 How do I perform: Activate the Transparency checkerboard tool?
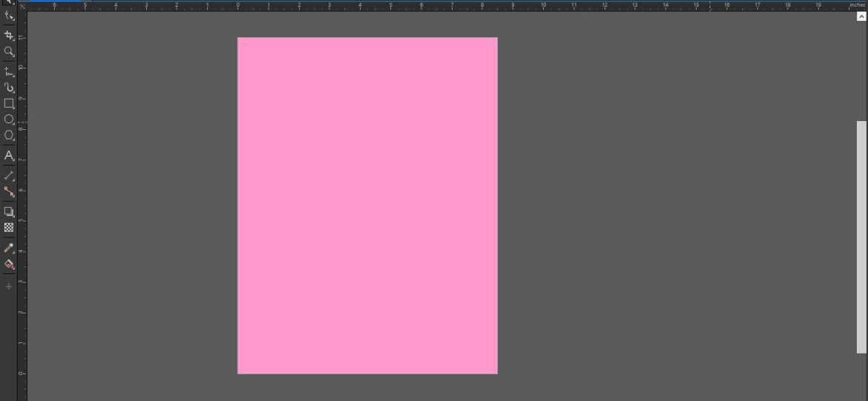pyautogui.click(x=9, y=228)
